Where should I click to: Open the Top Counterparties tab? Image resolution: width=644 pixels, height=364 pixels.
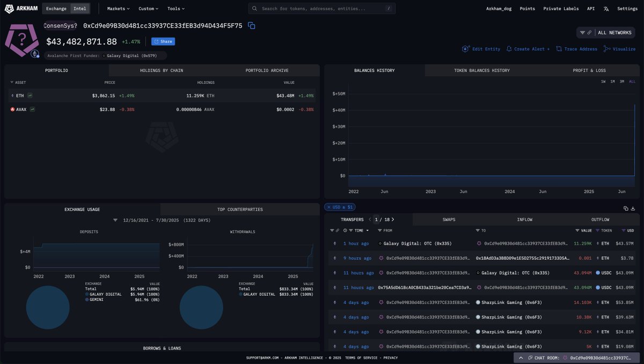pyautogui.click(x=240, y=209)
